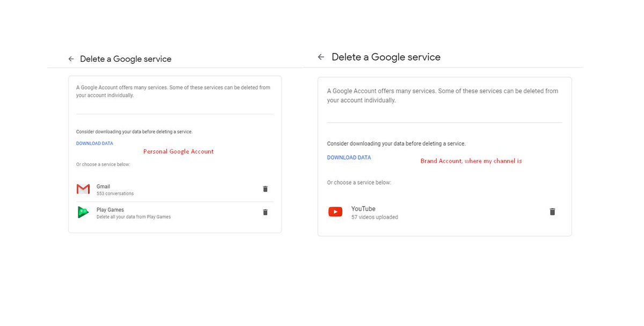Click right 'Consider downloading your data' text
Screen dimensions: 644x326
(396, 144)
